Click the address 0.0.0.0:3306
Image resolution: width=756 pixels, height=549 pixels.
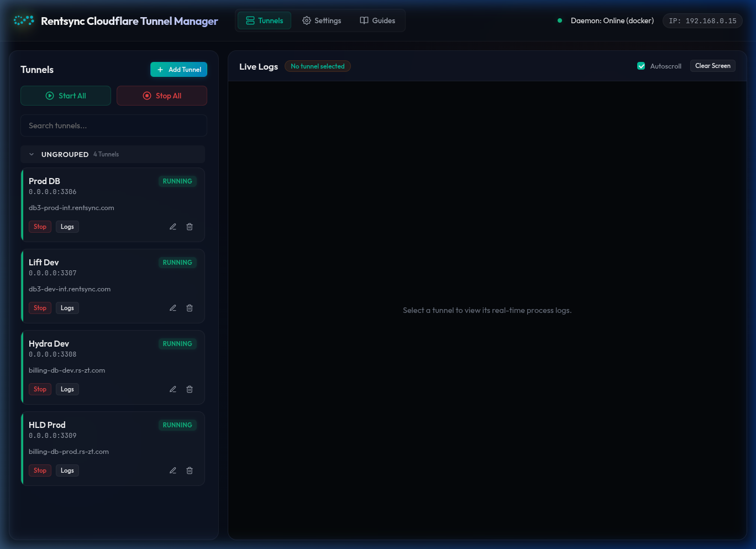[x=53, y=192]
